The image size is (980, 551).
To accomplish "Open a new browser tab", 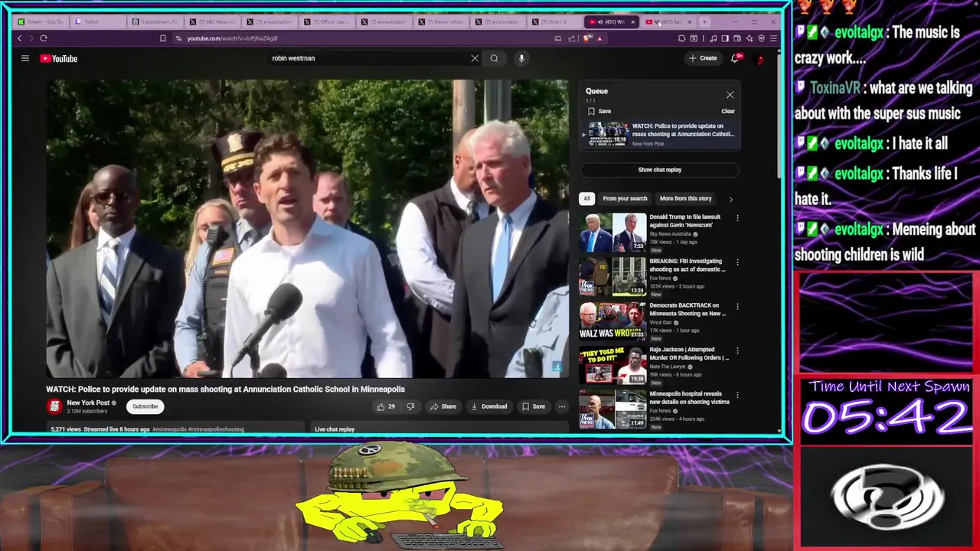I will coord(704,22).
